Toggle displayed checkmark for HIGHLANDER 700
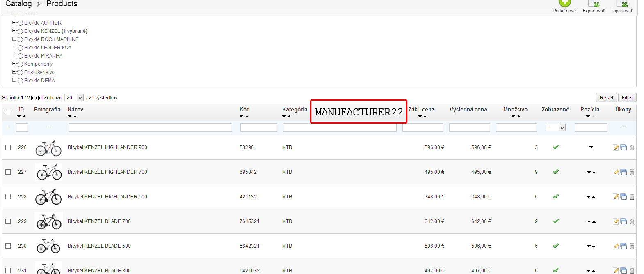The height and width of the screenshot is (274, 644). (556, 172)
